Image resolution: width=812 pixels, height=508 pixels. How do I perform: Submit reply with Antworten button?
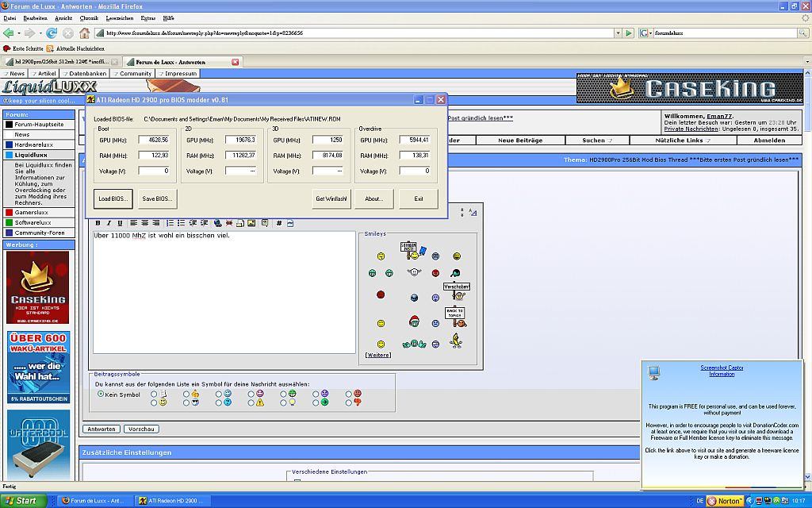(x=101, y=429)
